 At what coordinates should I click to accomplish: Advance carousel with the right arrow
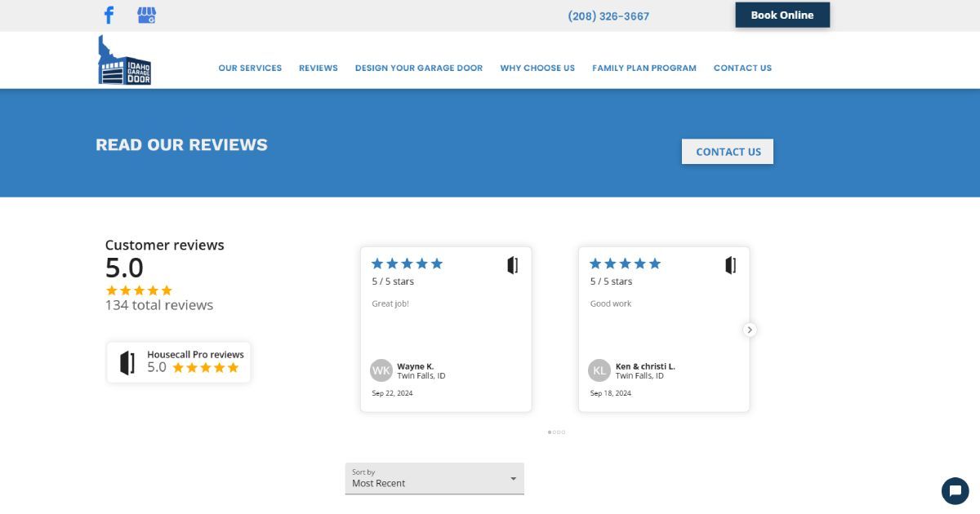749,330
